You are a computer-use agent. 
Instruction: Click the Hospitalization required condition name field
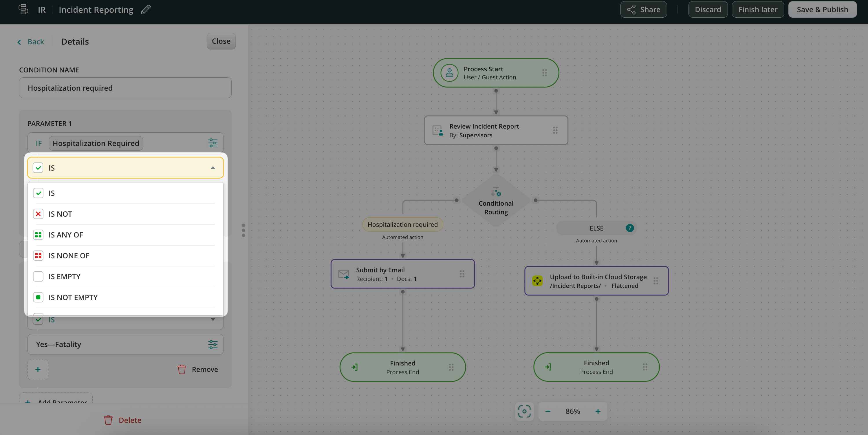[125, 88]
